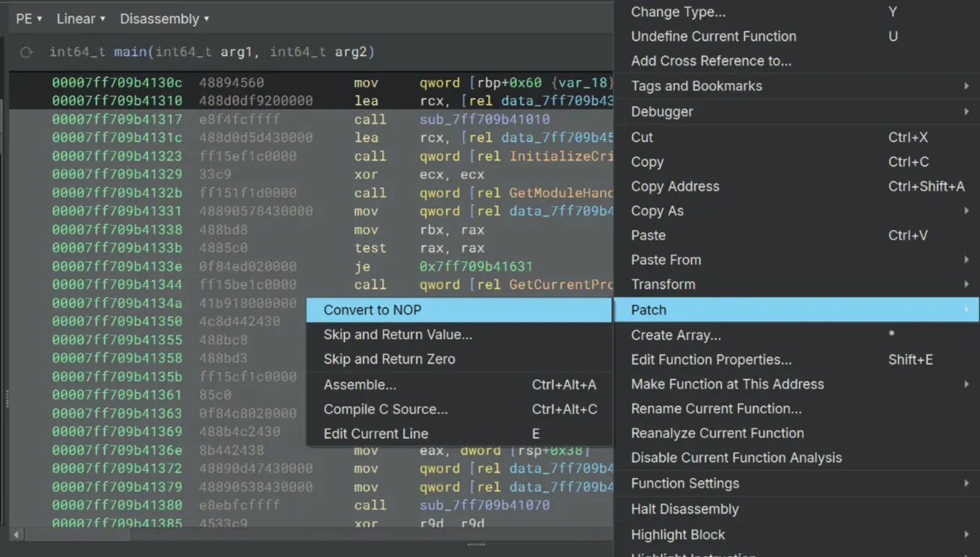980x557 pixels.
Task: Open the Disassembly level dropdown
Action: 164,19
